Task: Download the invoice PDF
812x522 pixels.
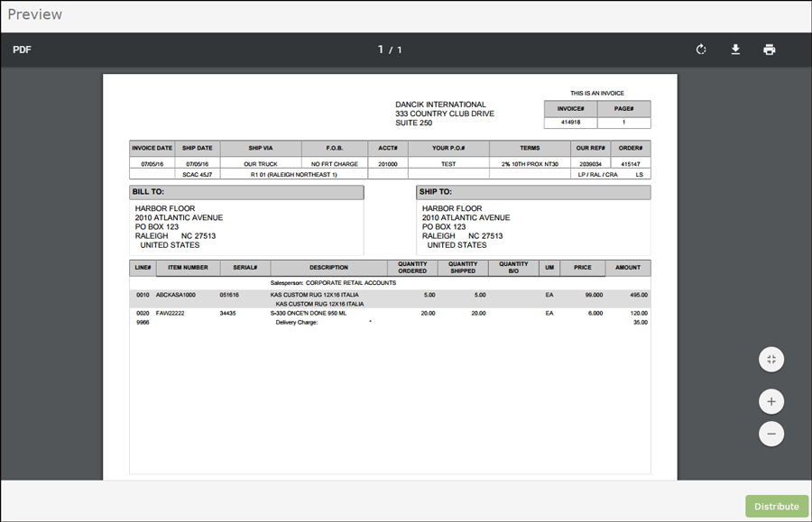Action: (735, 50)
